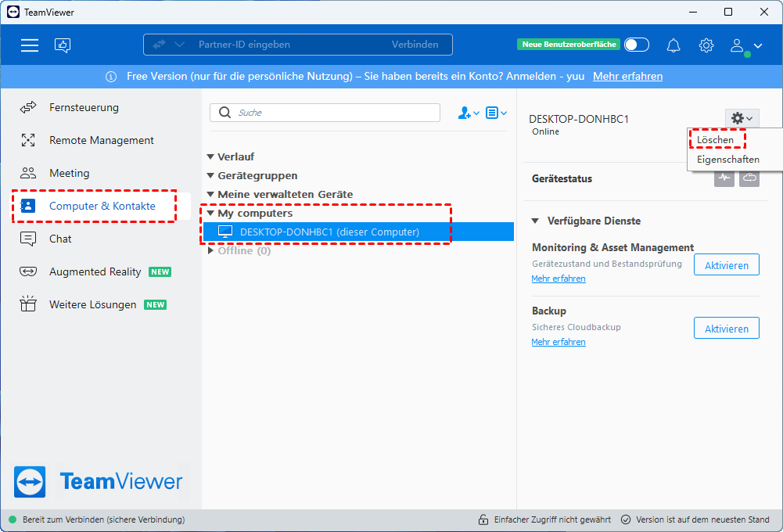Screen dimensions: 783x532
Task: Activate Monitoring & Asset Management
Action: (726, 265)
